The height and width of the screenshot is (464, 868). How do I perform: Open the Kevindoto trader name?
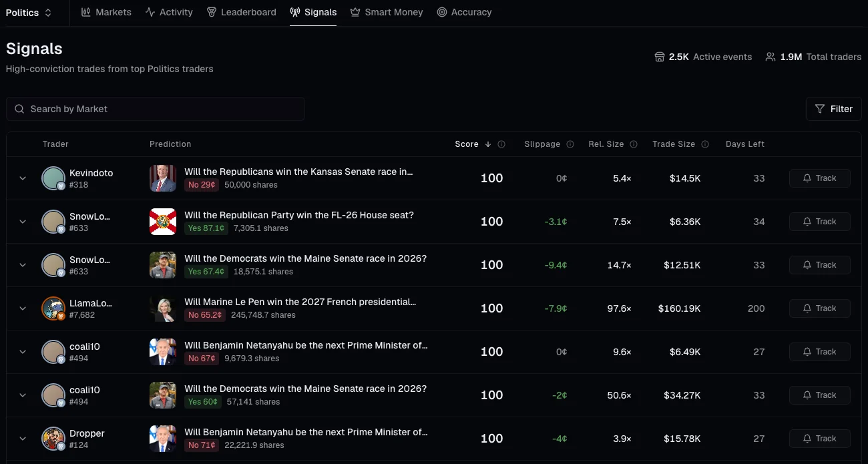[x=91, y=173]
